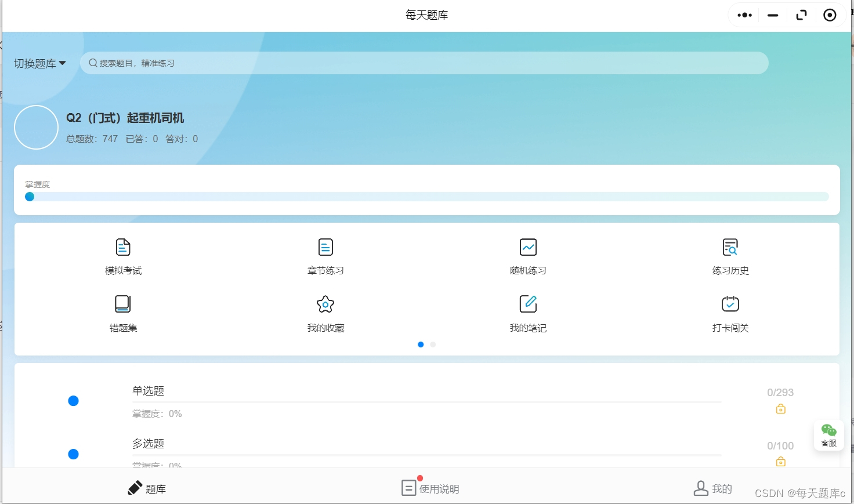The width and height of the screenshot is (854, 504).
Task: Click the 答对: 0 text
Action: [182, 139]
